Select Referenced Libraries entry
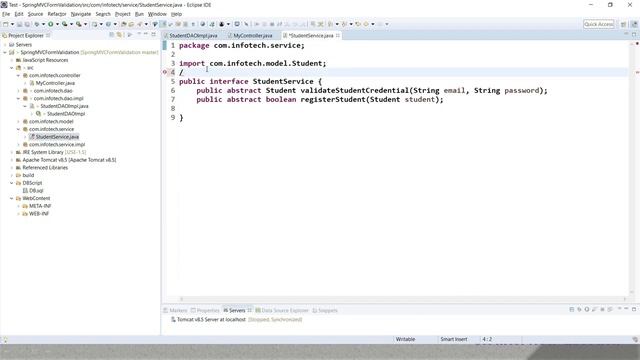The width and height of the screenshot is (640, 360). pos(45,168)
